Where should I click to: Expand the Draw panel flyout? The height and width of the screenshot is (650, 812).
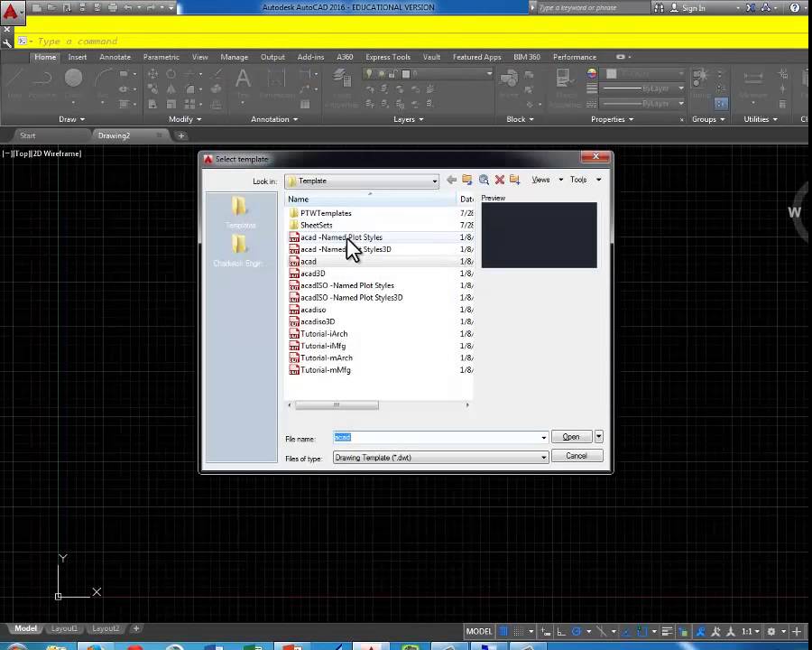point(71,119)
